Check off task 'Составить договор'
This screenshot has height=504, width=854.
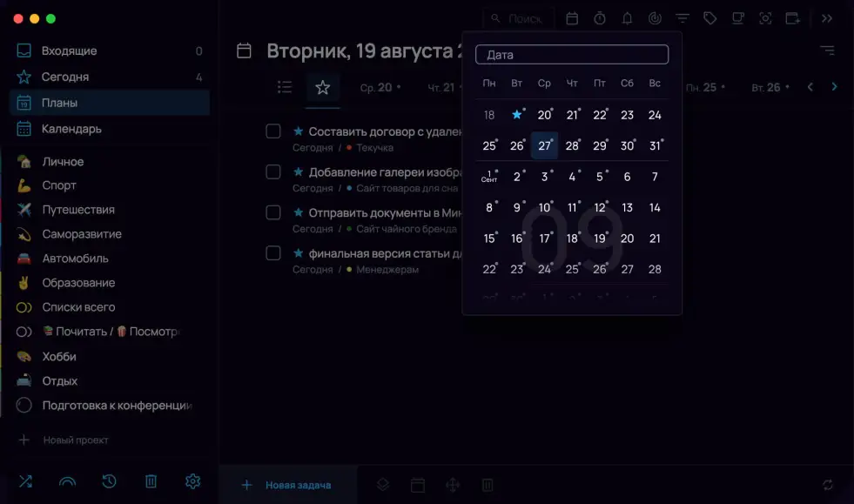273,131
